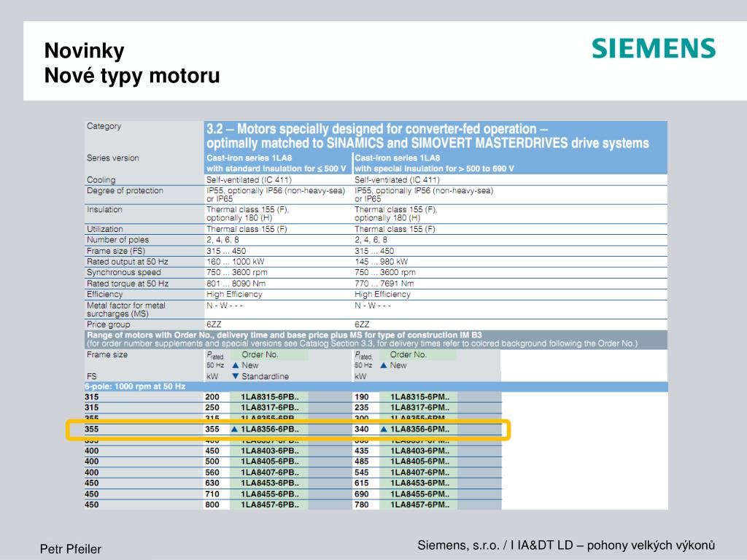This screenshot has height=560, width=747.
Task: Click order number 1LA8407-6PB..
Action: click(x=270, y=472)
